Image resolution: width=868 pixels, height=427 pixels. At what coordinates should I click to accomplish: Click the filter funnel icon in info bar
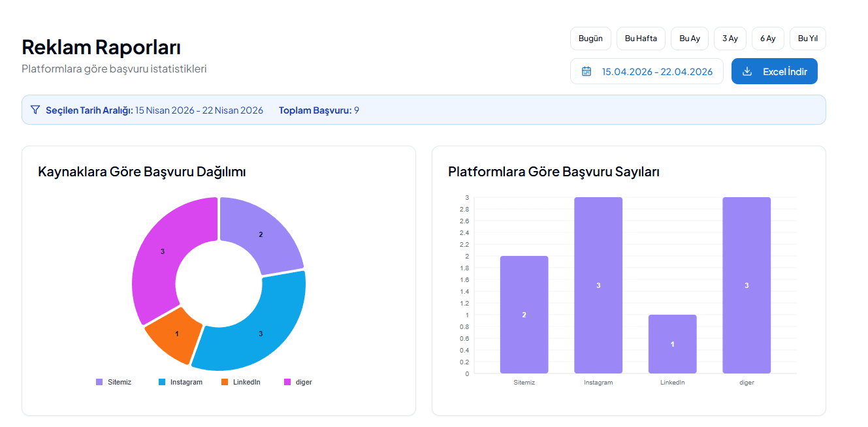[x=35, y=110]
